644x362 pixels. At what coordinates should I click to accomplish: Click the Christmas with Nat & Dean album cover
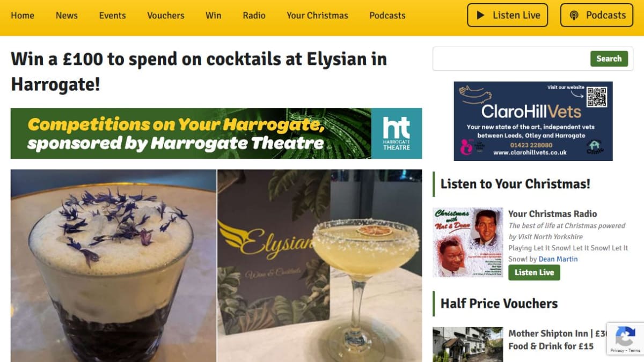468,242
